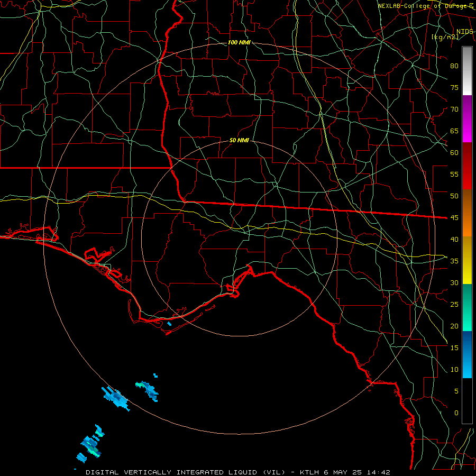Click the 'DIGITAL VERTICALLY INTEGRATED LIQUID (VIL)' title text
The image size is (476, 476).
click(186, 472)
